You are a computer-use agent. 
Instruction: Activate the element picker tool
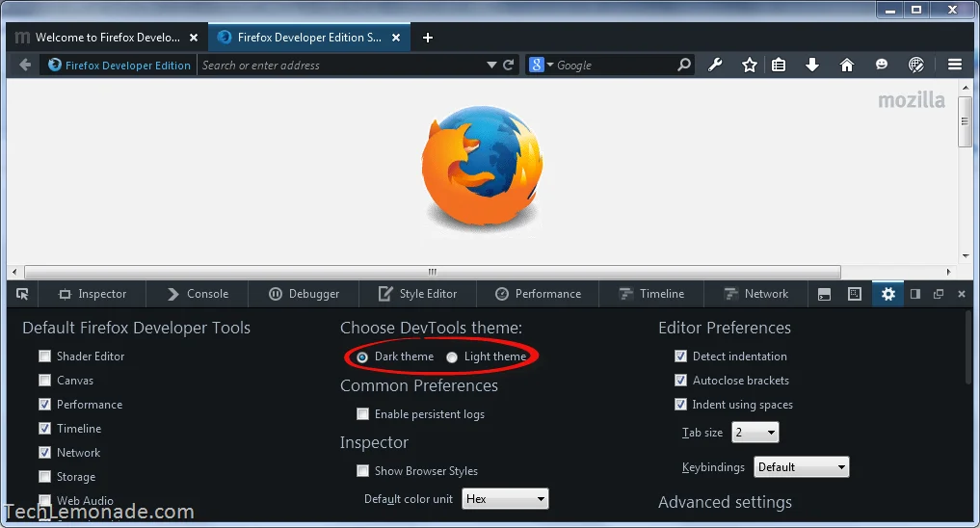(x=22, y=294)
